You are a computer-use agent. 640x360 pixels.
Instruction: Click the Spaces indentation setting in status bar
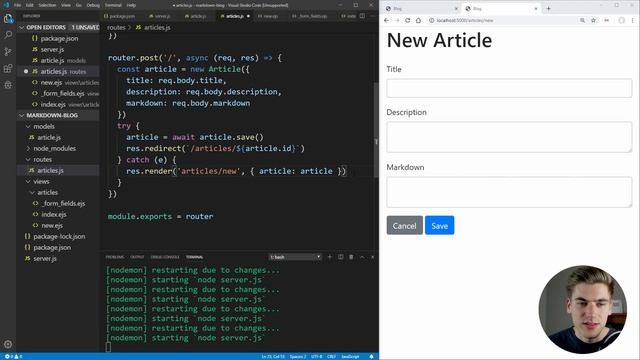click(x=298, y=356)
